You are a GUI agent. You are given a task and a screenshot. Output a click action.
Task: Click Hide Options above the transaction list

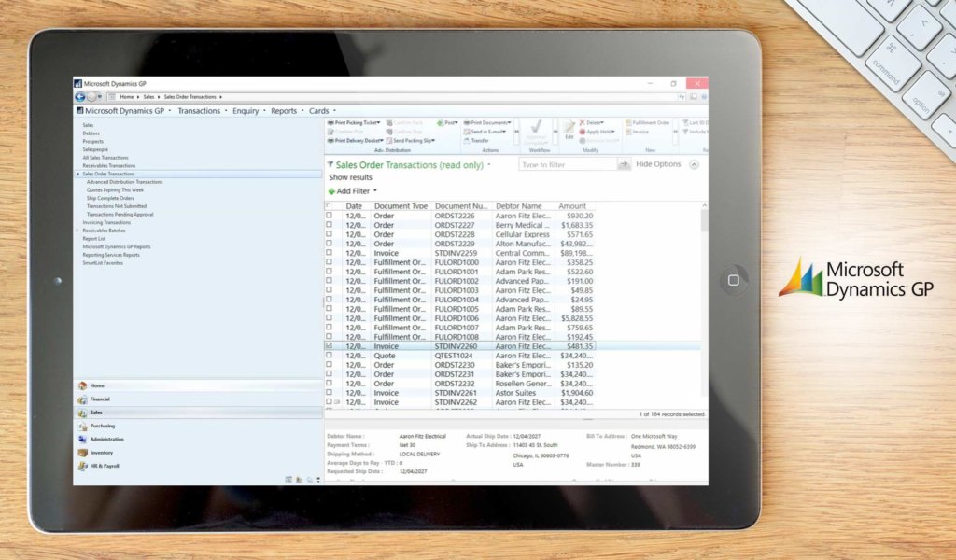coord(658,164)
